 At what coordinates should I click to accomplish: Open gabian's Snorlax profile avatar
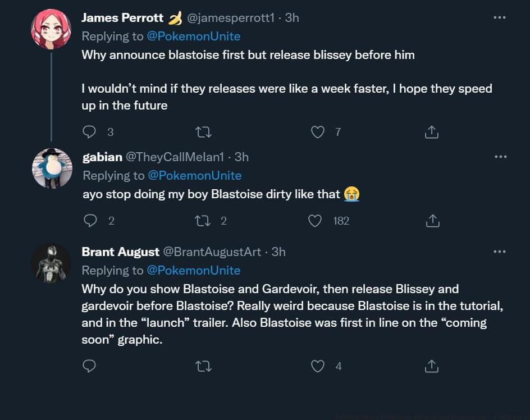(x=52, y=168)
